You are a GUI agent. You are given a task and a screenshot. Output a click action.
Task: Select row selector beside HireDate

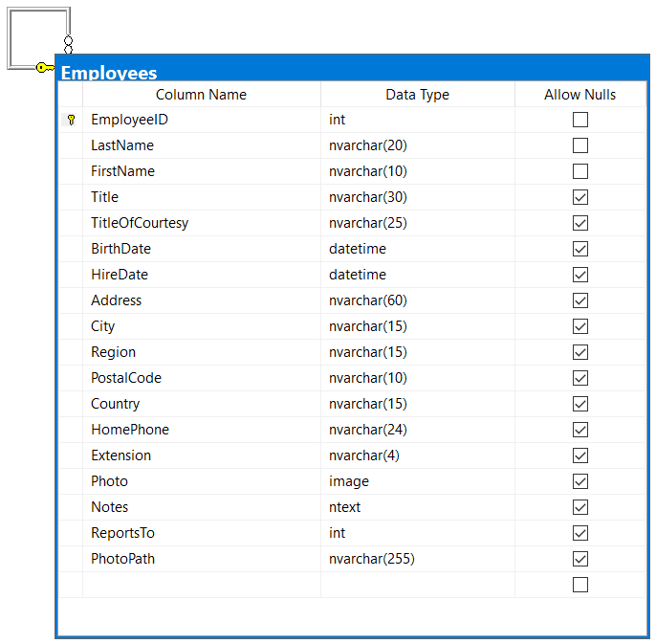71,275
